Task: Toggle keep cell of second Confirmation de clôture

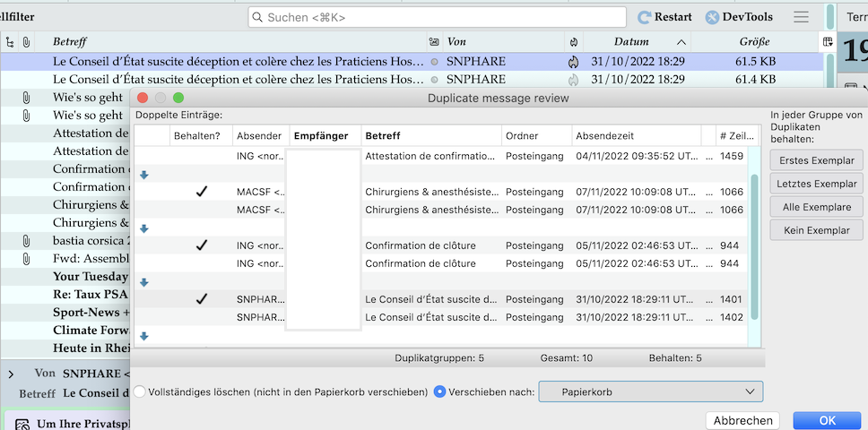Action: click(202, 263)
